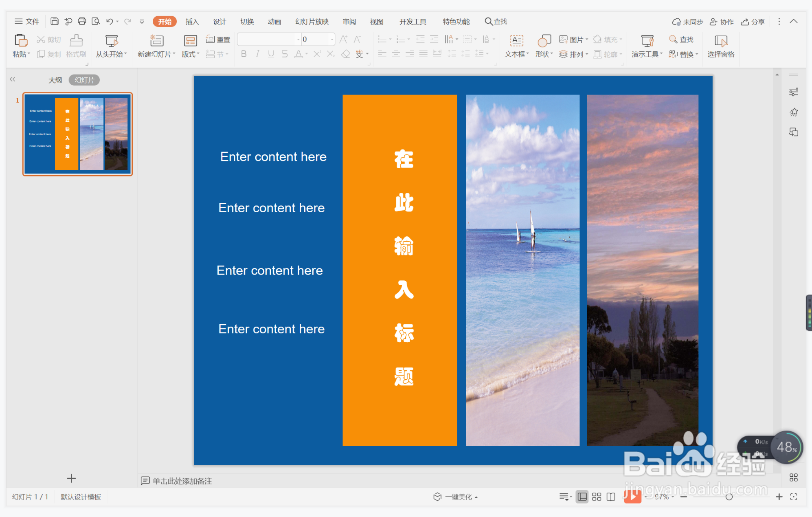The height and width of the screenshot is (517, 812).
Task: Open the 形状 shapes dropdown
Action: [x=544, y=54]
